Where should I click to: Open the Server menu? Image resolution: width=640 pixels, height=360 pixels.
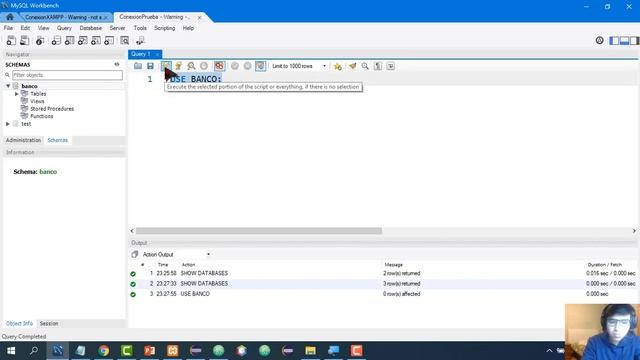tap(117, 28)
